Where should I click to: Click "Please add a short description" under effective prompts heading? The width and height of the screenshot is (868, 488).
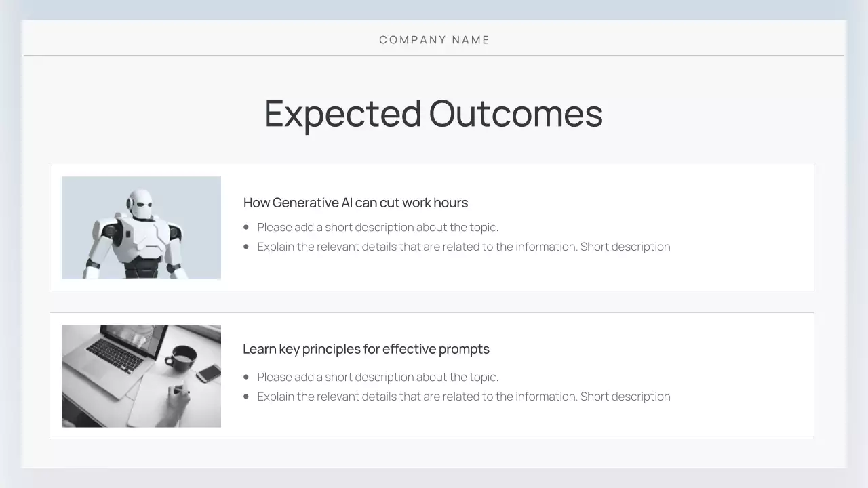point(378,377)
